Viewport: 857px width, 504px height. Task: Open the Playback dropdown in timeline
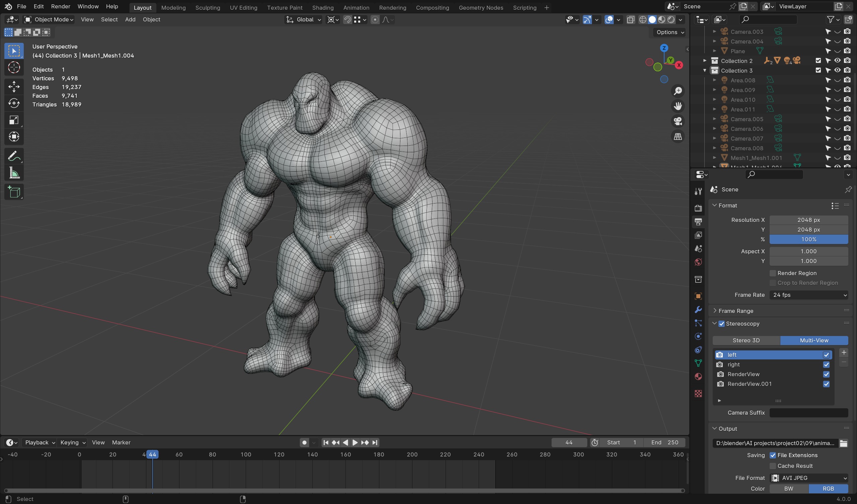coord(40,442)
